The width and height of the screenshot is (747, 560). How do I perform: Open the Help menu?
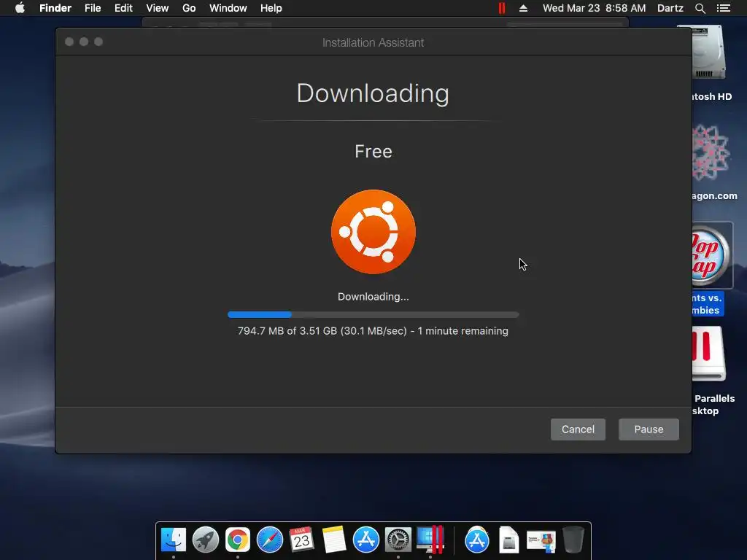[x=271, y=8]
